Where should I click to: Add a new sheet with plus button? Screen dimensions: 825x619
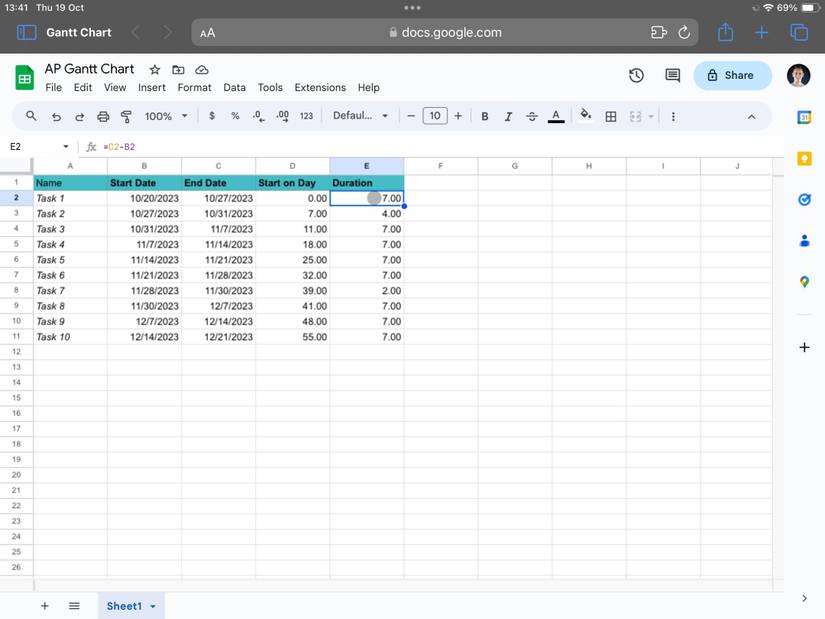[x=44, y=606]
